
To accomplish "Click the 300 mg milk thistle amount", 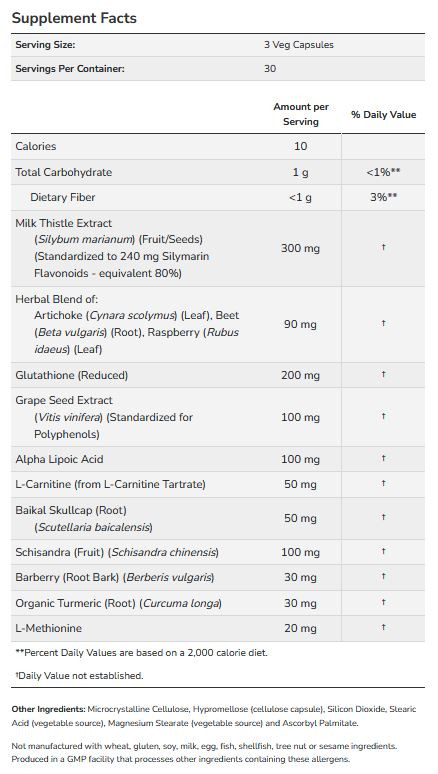I will coord(300,248).
